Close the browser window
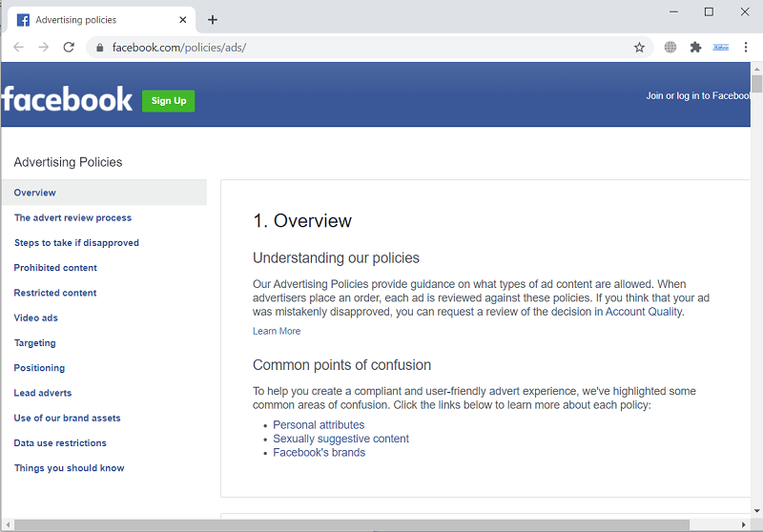This screenshot has height=532, width=763. [x=745, y=11]
